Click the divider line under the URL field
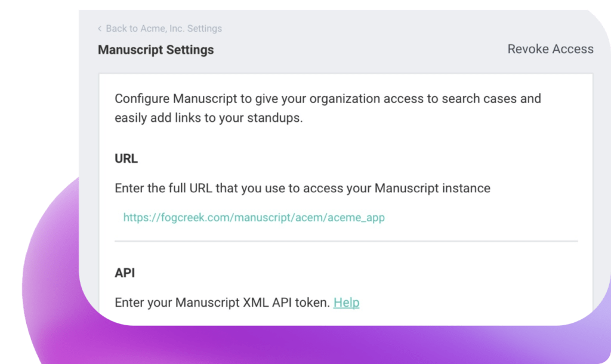This screenshot has width=611, height=364. tap(346, 241)
